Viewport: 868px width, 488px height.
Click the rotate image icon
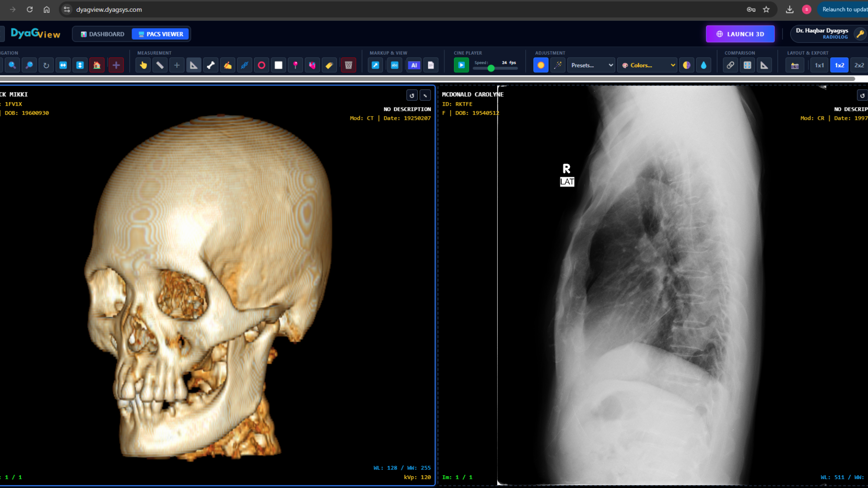click(46, 65)
